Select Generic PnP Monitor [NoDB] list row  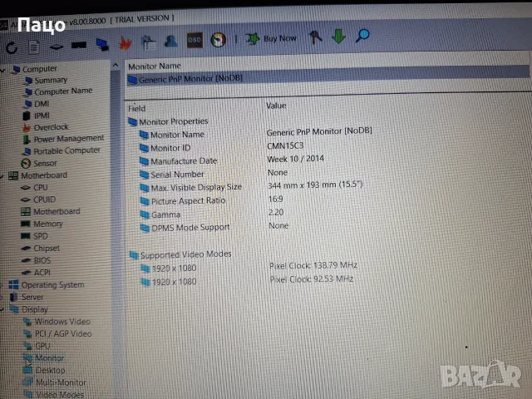(x=327, y=76)
